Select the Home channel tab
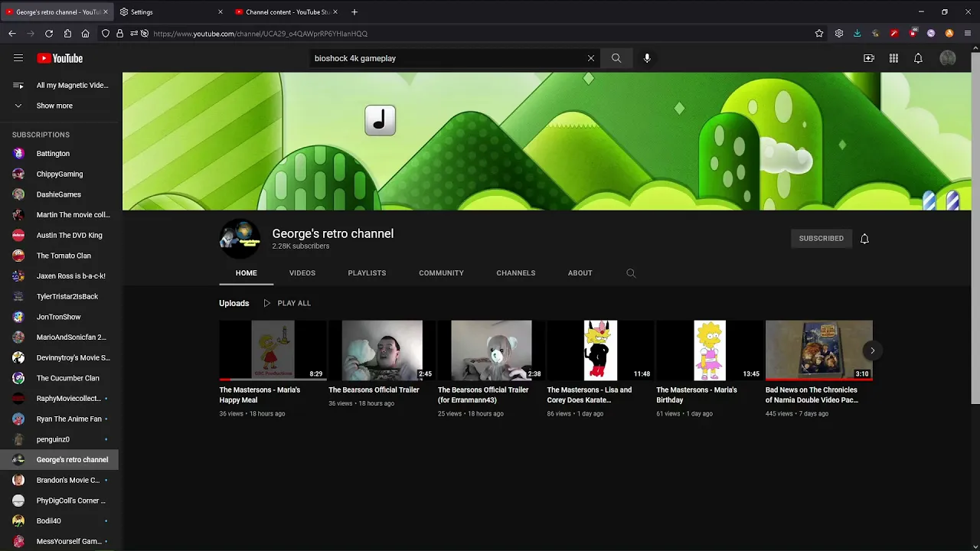980x551 pixels. [247, 273]
